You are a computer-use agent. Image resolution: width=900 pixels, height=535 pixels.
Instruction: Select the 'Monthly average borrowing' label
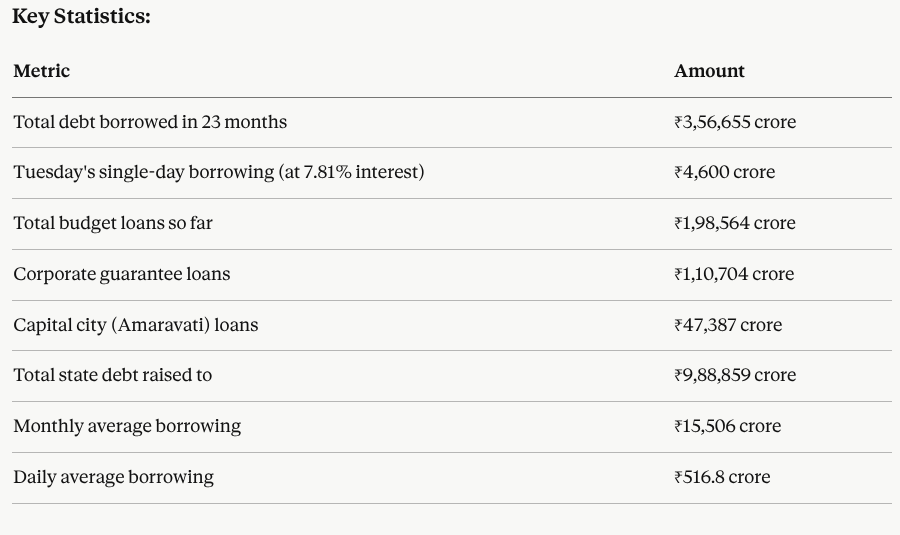point(127,426)
